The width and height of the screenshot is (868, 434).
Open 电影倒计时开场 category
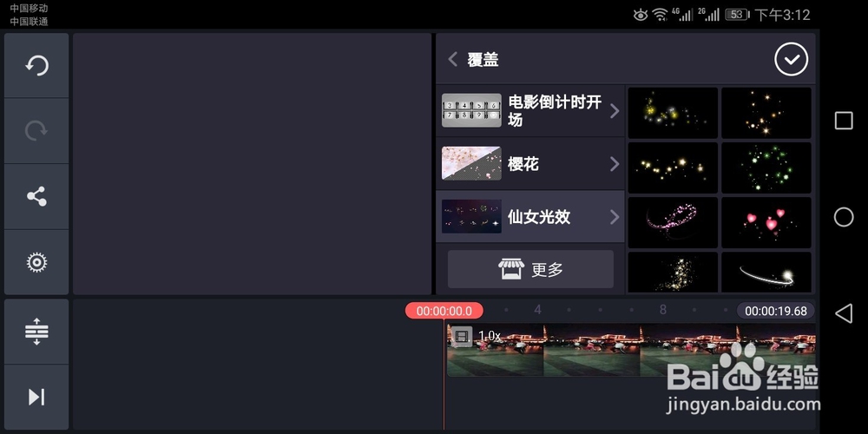click(530, 111)
